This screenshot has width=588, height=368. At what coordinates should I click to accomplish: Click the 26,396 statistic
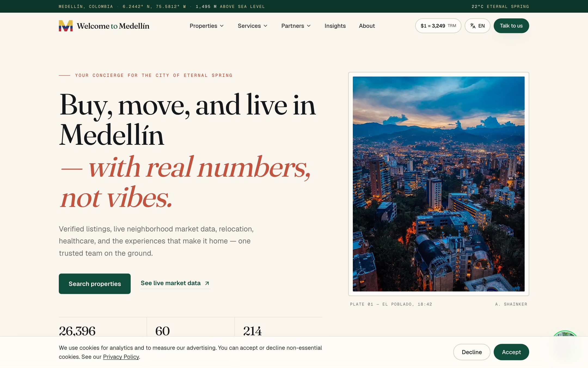coord(77,331)
